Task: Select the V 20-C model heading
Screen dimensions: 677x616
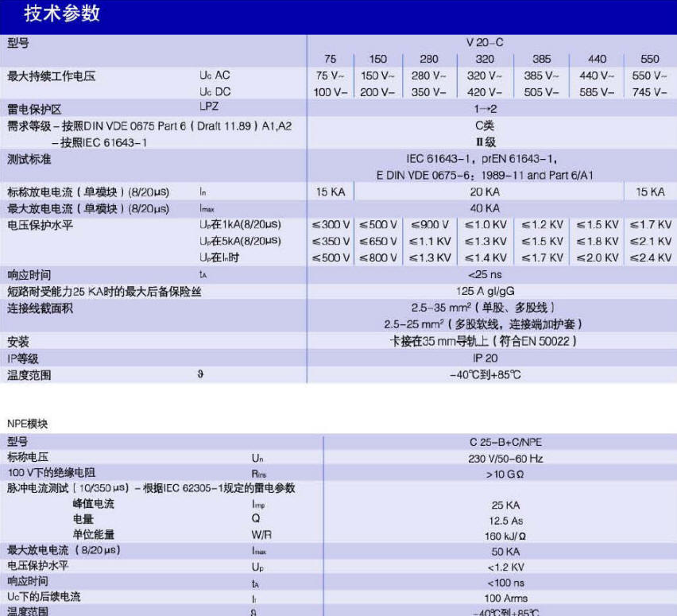Action: click(485, 42)
